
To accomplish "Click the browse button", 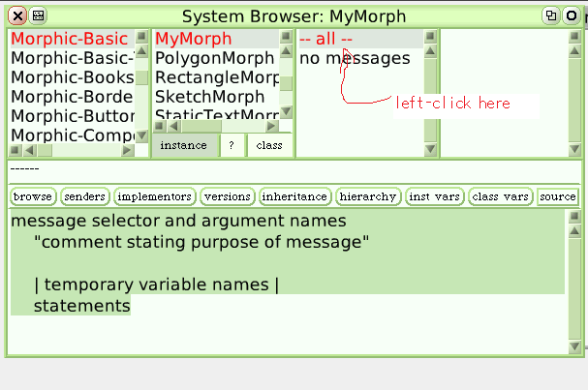I will 33,196.
